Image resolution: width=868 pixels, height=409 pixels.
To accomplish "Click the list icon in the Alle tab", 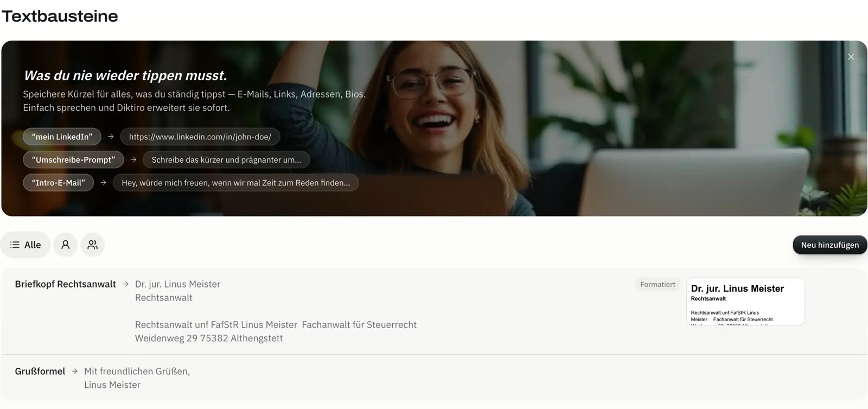I will coord(15,245).
